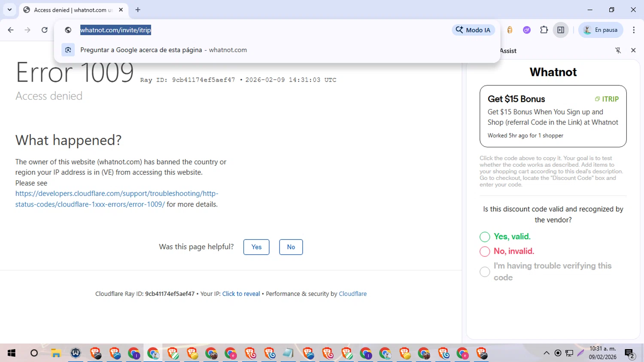Open the taskbar clock showing 10:31 a. m.
Viewport: 644px width, 362px height.
coord(603,353)
